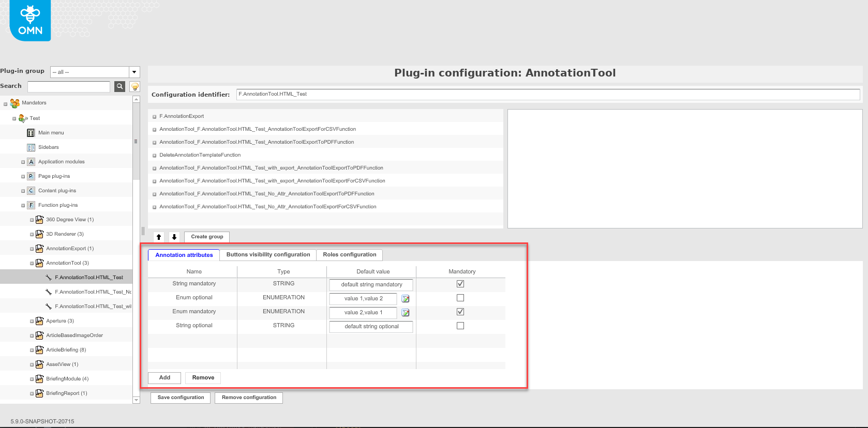Screen dimensions: 868x428
Task: Expand the Application modules node
Action: coord(23,162)
